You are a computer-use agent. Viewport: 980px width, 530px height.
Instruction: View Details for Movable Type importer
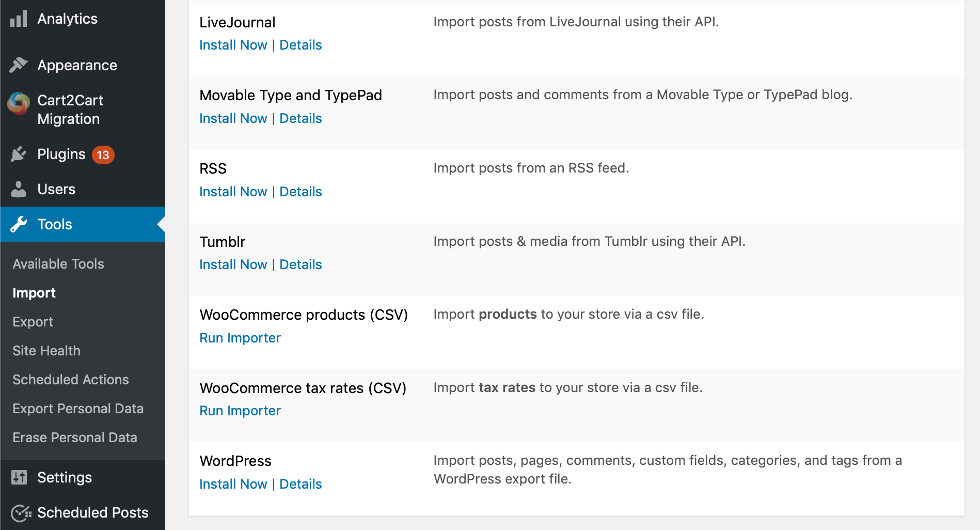pos(301,118)
